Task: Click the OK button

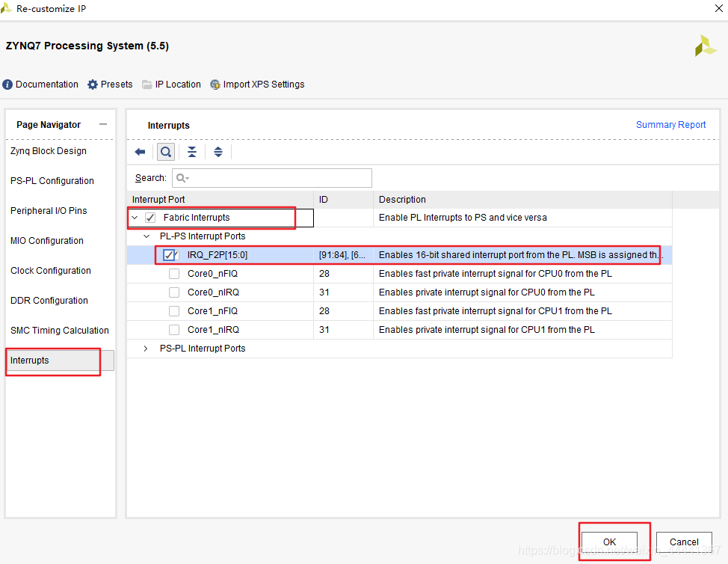Action: coord(609,542)
